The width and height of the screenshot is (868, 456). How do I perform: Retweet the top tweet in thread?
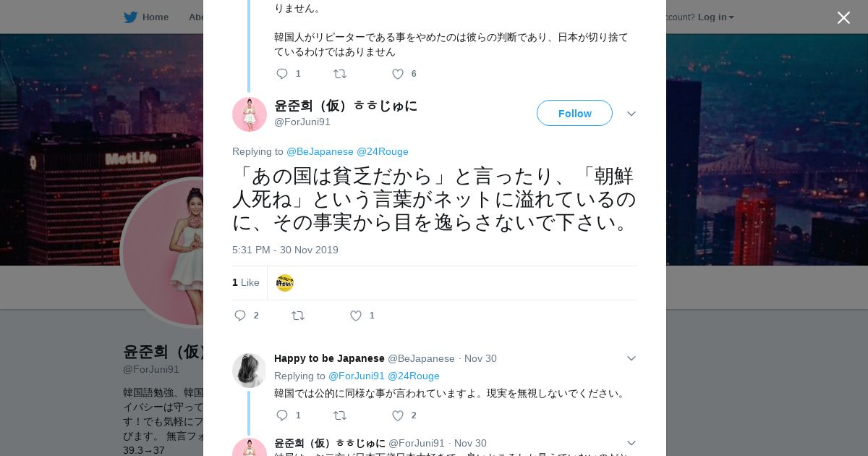pyautogui.click(x=339, y=74)
